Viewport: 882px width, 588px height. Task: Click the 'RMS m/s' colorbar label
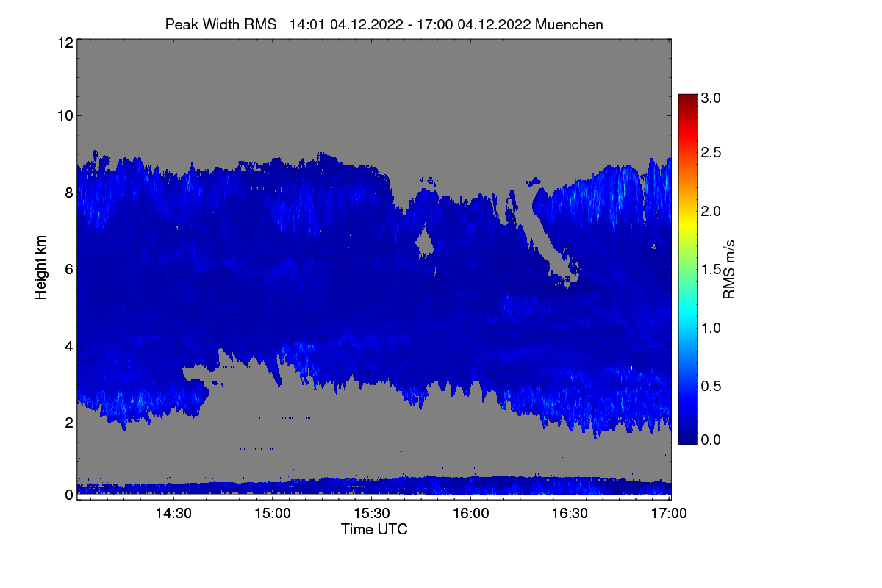(x=729, y=268)
